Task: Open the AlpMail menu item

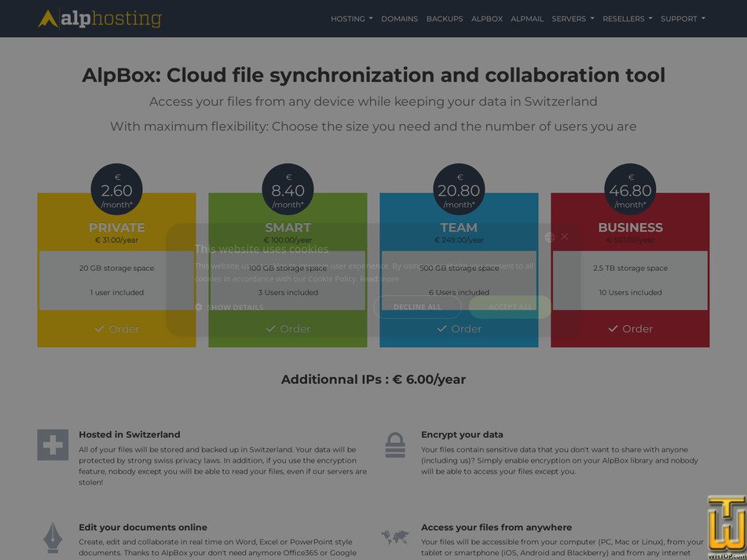Action: click(x=527, y=19)
